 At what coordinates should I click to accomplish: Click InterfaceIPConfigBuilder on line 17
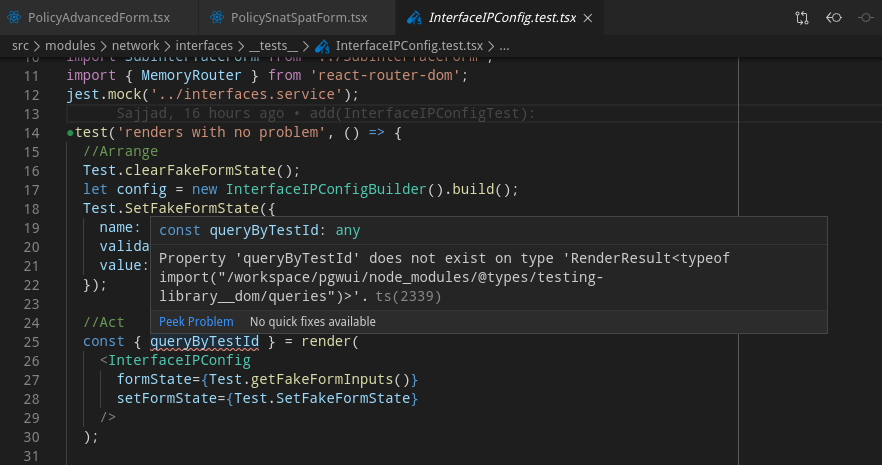pyautogui.click(x=326, y=189)
